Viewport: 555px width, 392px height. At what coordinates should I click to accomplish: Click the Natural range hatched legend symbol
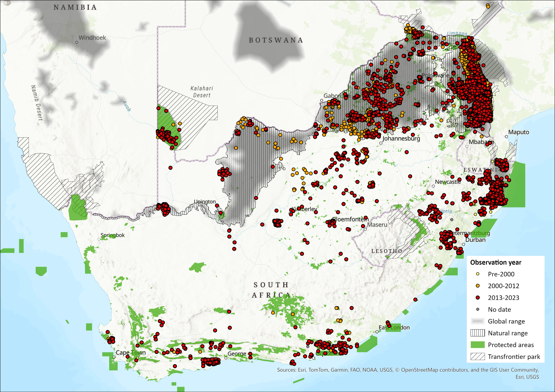point(477,333)
